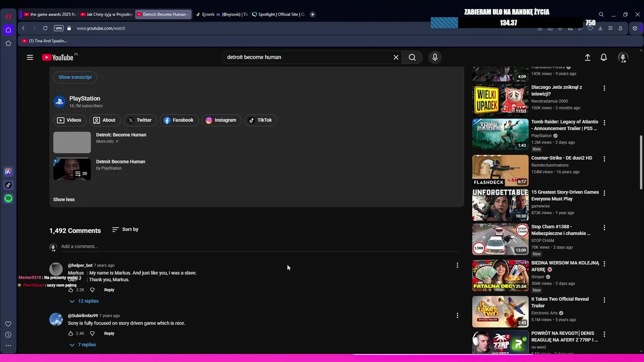
Task: Open Opera sidebar home icon
Action: coord(8,30)
